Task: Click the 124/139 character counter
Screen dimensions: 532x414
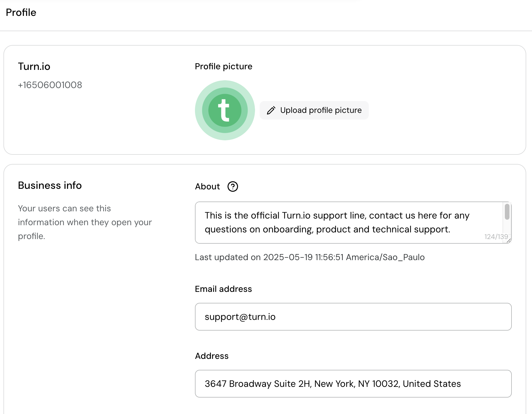Action: tap(496, 237)
